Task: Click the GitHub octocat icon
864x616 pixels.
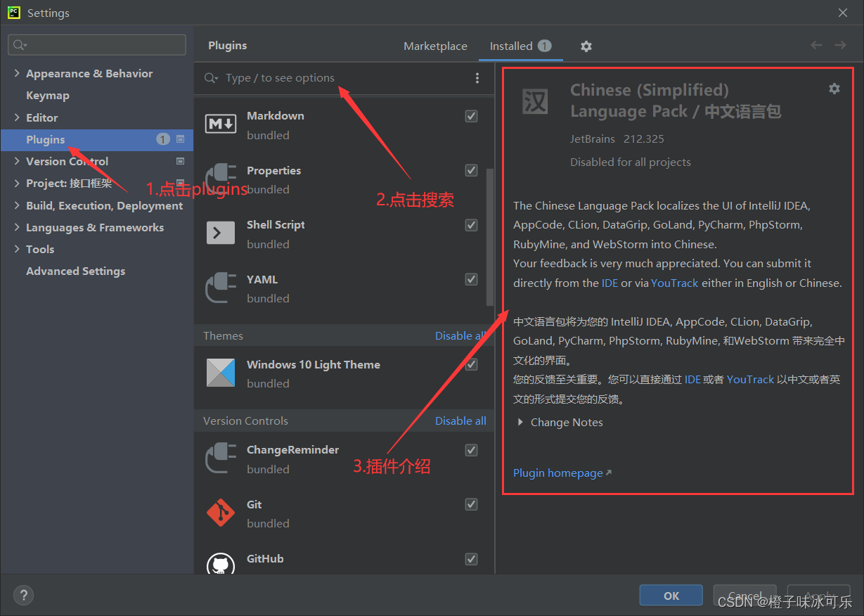Action: (x=221, y=565)
